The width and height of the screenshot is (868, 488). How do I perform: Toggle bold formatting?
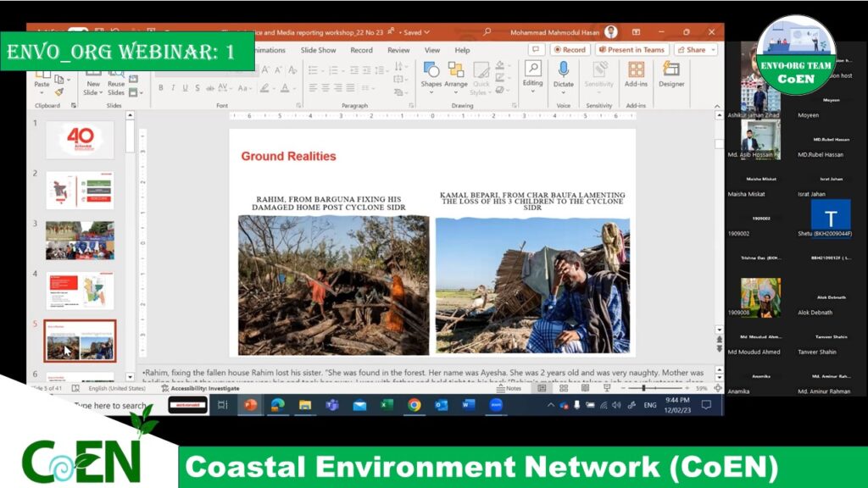coord(160,88)
